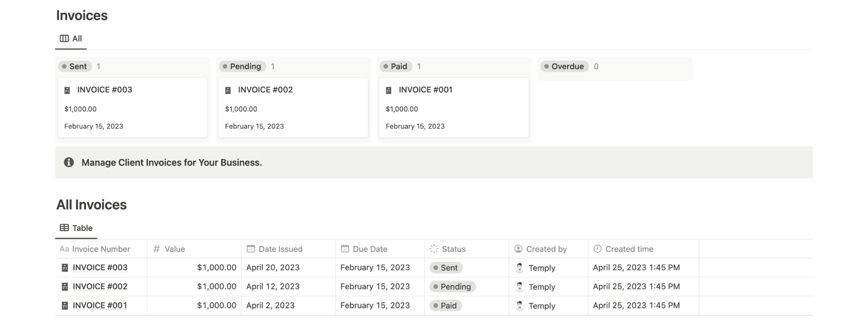Screen dimensions: 868x328
Task: Click the Due Date column header
Action: [370, 249]
